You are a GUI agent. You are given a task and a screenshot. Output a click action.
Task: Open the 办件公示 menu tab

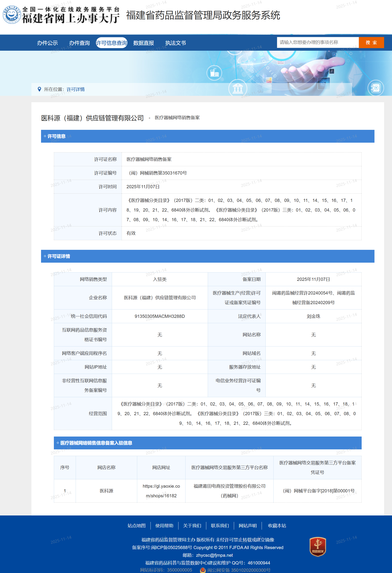[x=47, y=43]
